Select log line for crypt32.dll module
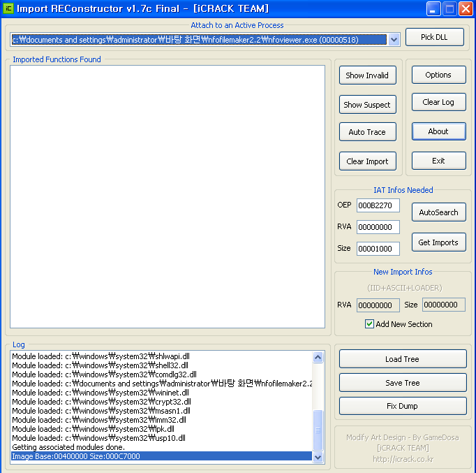The image size is (476, 473). 161,402
